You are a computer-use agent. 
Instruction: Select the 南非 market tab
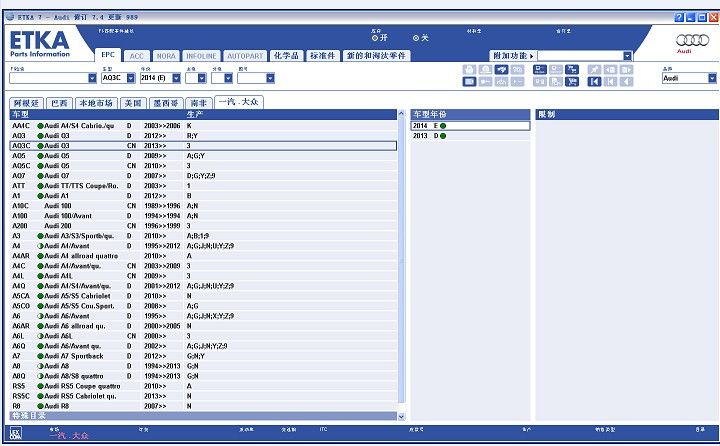[x=199, y=103]
